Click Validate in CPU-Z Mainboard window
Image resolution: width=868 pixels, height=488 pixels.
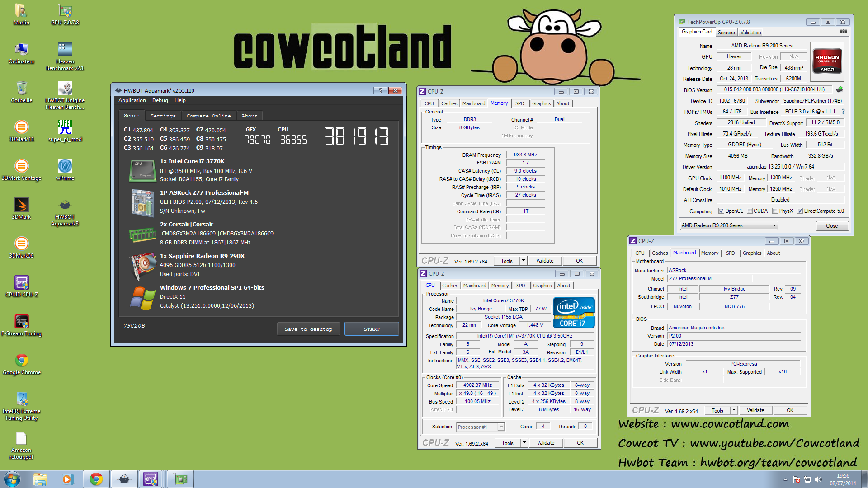(755, 410)
